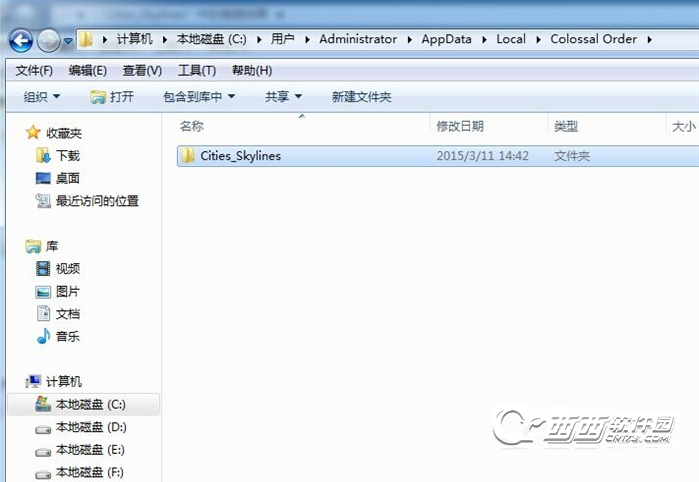Click the 音乐 music note icon
The height and width of the screenshot is (482, 699).
pos(43,336)
